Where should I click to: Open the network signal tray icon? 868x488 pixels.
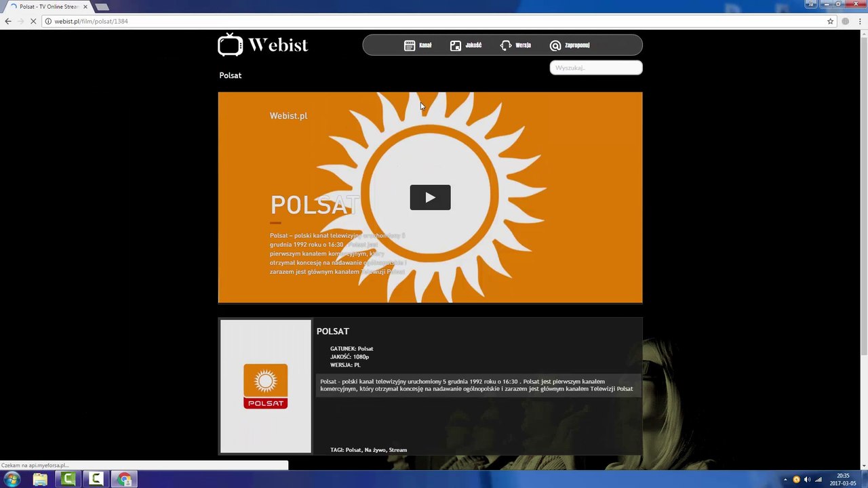pos(818,480)
